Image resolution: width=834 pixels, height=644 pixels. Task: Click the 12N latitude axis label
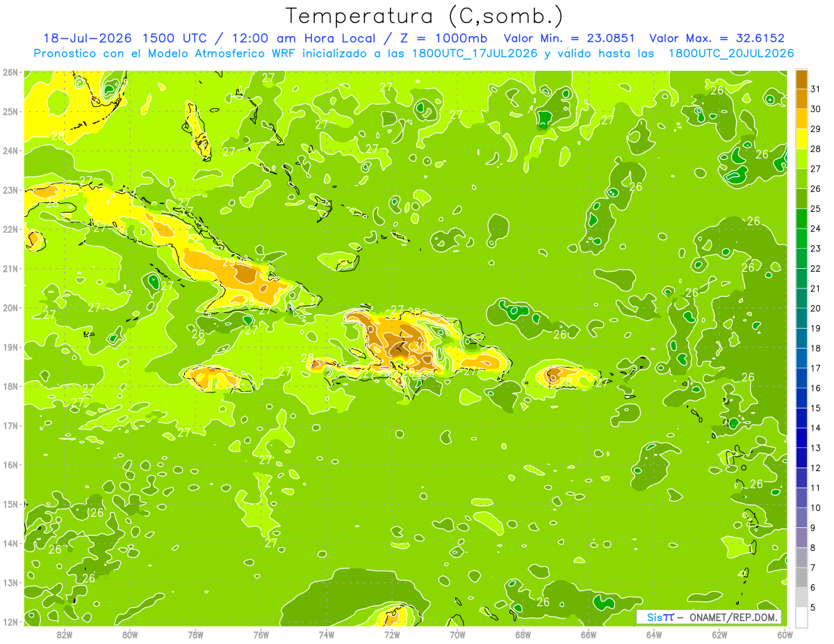click(10, 622)
